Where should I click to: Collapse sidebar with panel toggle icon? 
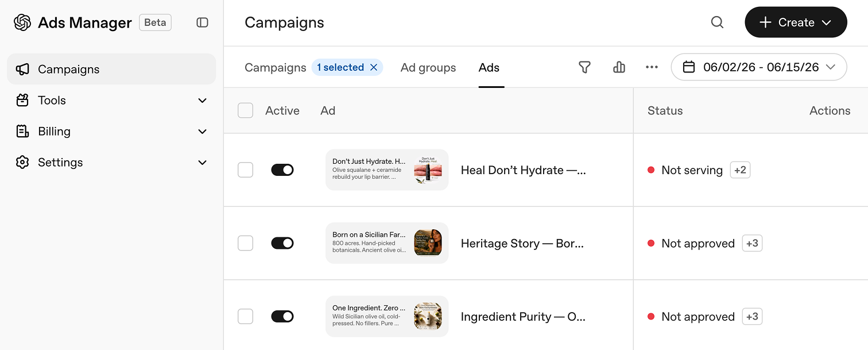tap(202, 22)
